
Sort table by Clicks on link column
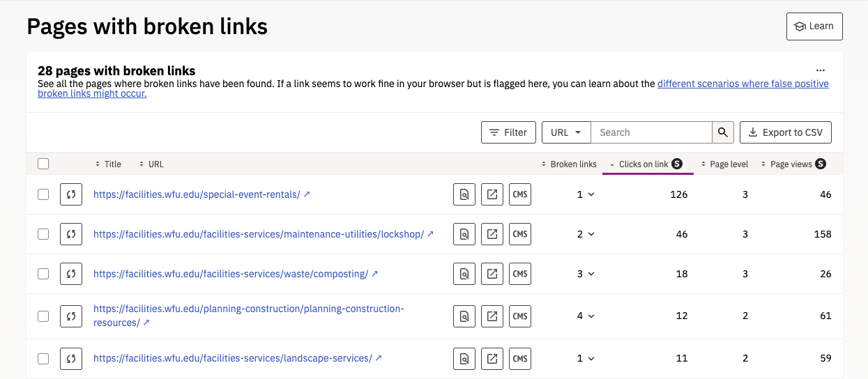pos(644,164)
